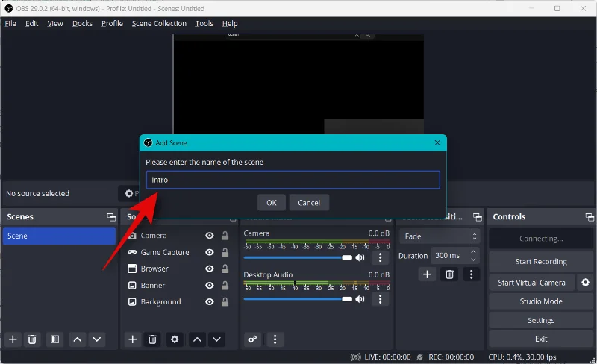The height and width of the screenshot is (364, 597).
Task: Open scene filters icon in Scenes panel
Action: click(54, 339)
